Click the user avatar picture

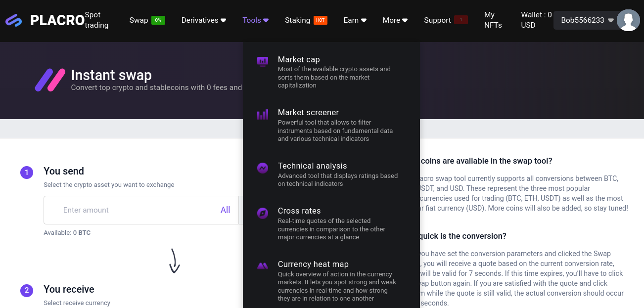[x=628, y=20]
